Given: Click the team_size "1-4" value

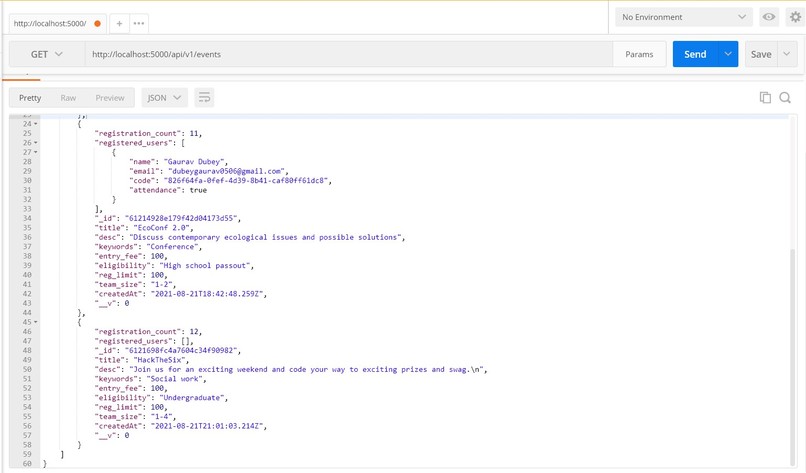Looking at the screenshot, I should (163, 417).
